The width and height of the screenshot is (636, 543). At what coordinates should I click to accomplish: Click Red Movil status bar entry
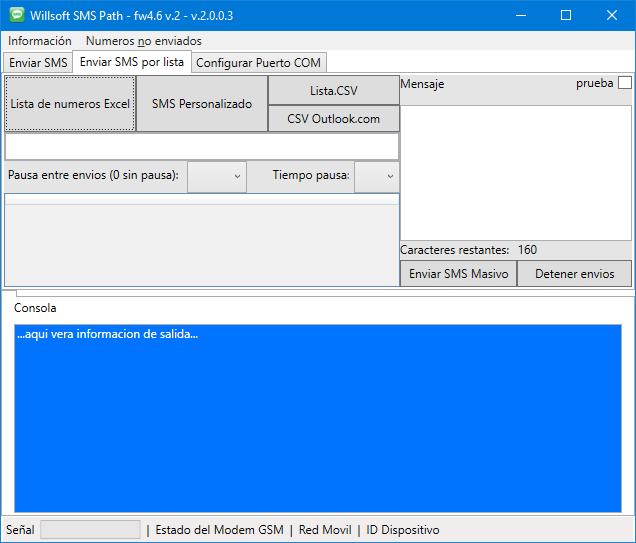point(325,530)
